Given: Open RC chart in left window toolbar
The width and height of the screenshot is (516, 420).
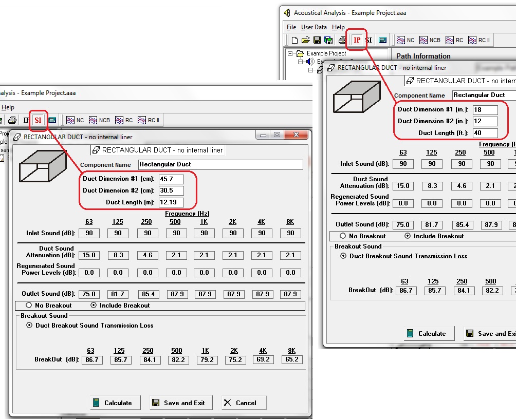Looking at the screenshot, I should tap(124, 120).
